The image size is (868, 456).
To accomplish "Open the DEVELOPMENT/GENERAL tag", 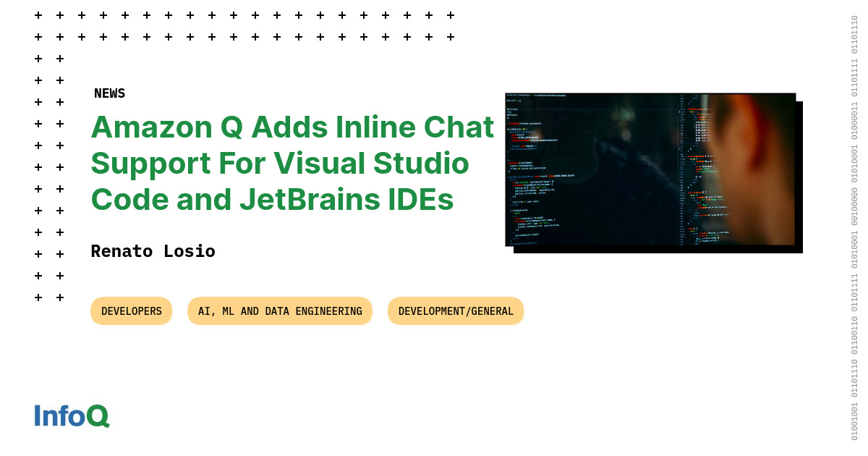I will (x=456, y=311).
